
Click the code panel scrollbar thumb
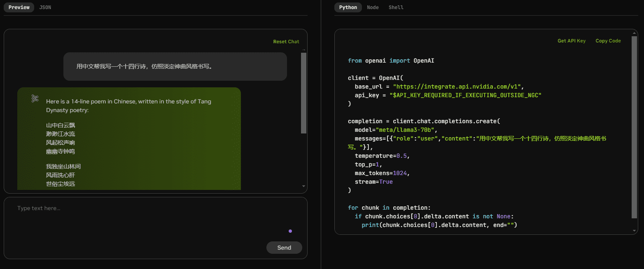634,127
